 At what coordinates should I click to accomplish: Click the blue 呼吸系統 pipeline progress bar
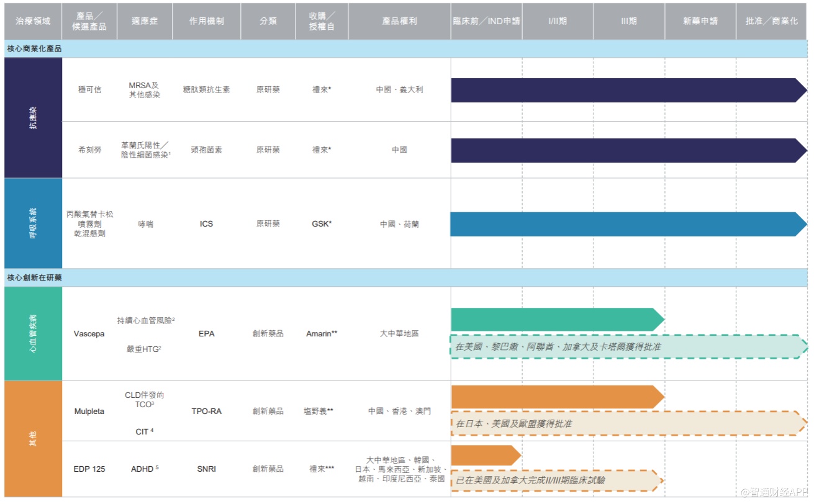point(628,224)
